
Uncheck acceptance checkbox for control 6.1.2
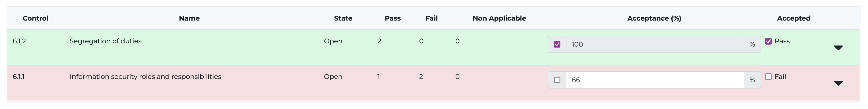tap(557, 44)
